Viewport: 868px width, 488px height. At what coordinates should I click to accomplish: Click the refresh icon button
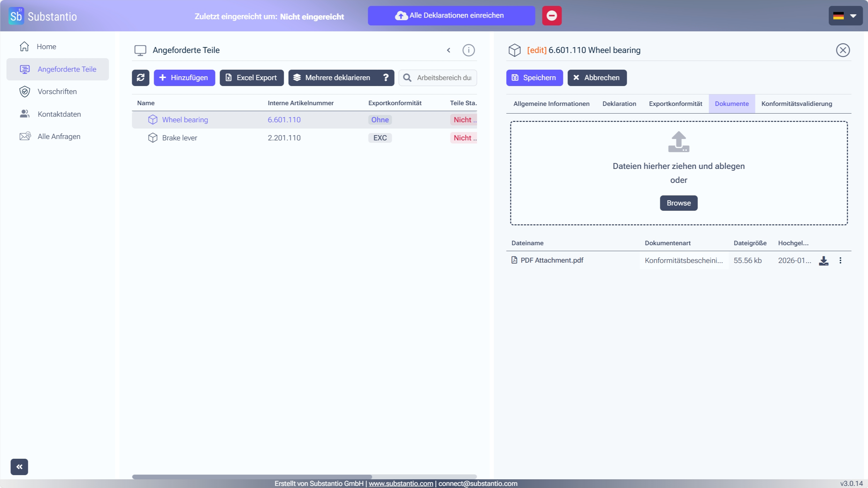click(140, 78)
